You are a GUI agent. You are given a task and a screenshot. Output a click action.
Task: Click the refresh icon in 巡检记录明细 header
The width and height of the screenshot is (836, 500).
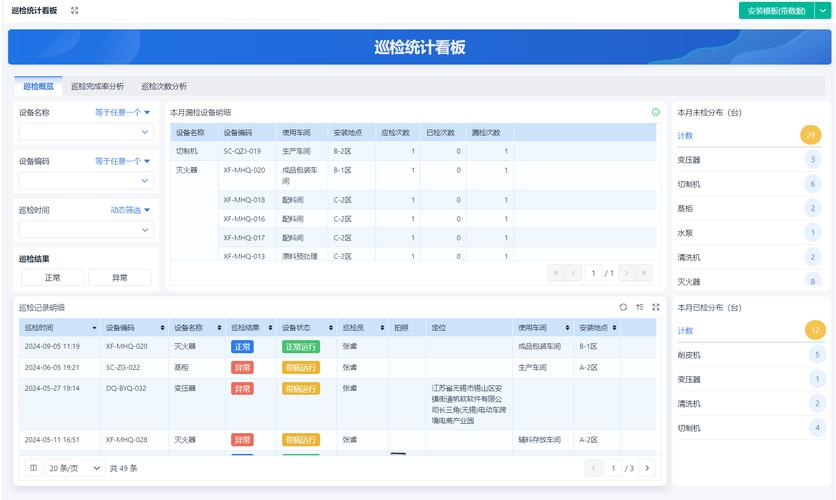[623, 307]
